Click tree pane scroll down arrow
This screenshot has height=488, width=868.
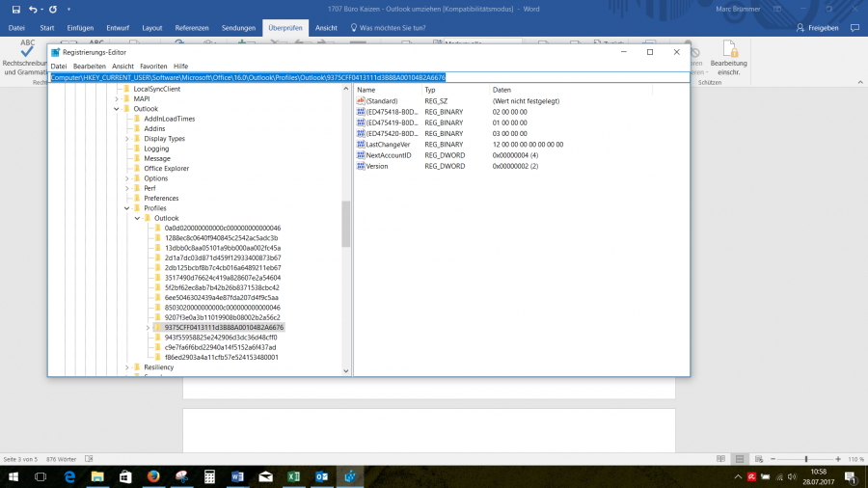346,371
